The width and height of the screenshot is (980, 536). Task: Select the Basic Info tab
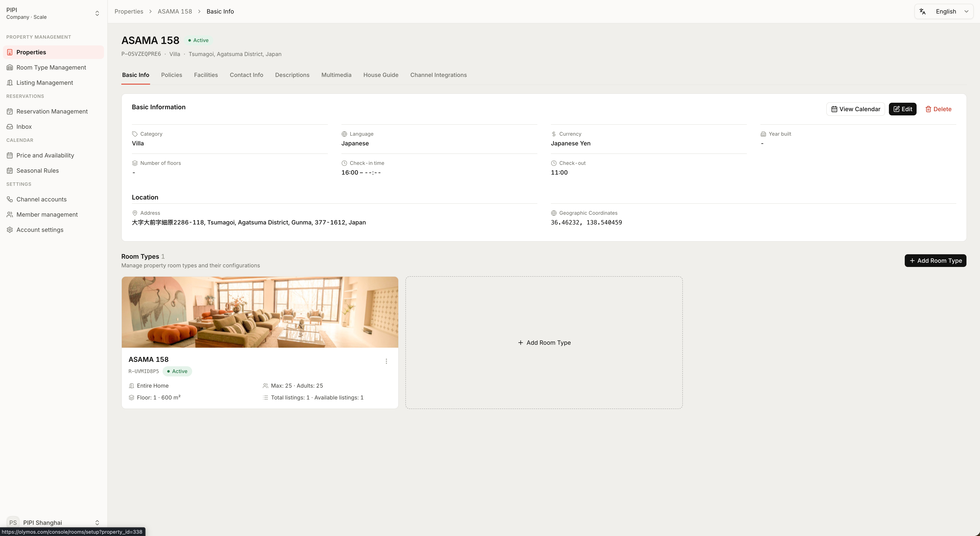pos(136,75)
